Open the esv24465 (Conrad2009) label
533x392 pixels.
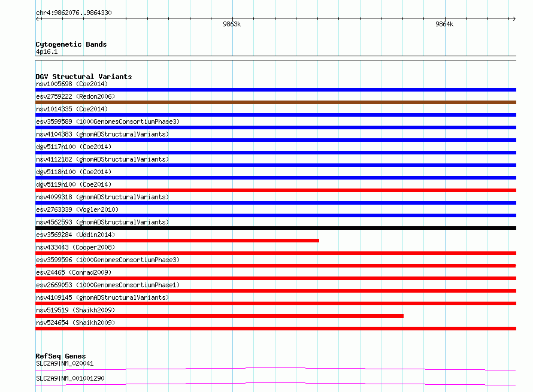tap(74, 272)
